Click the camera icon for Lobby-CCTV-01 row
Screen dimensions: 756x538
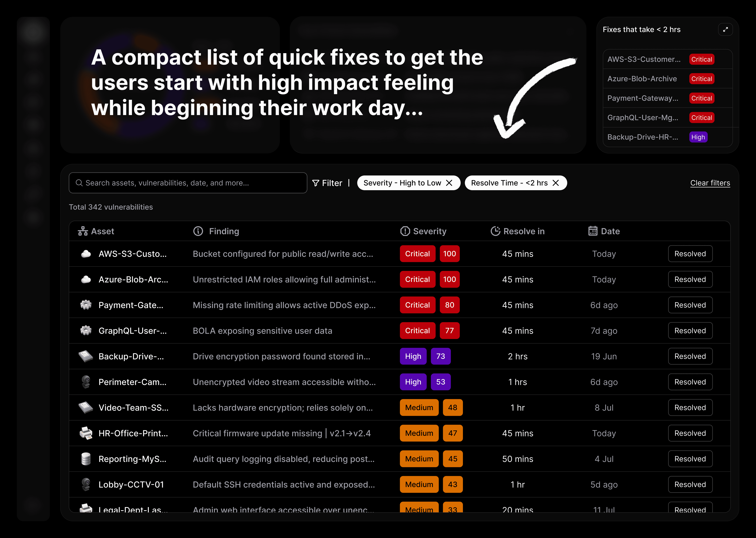click(x=86, y=484)
